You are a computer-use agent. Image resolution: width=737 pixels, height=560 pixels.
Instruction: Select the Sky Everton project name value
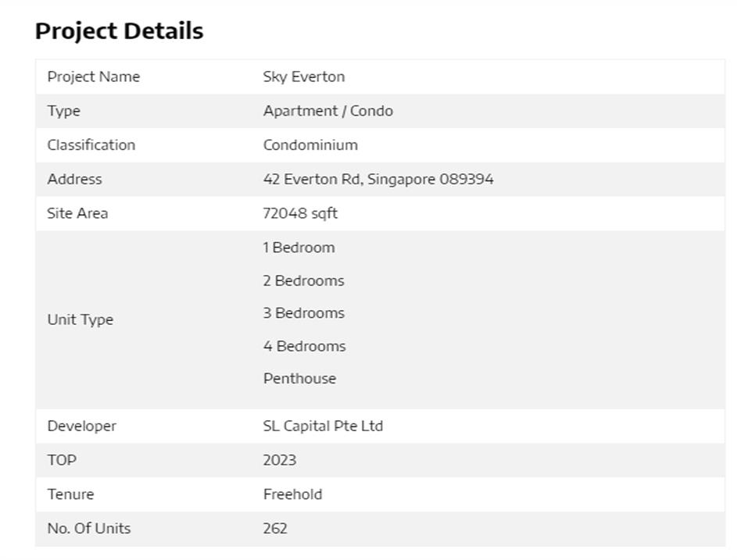coord(303,77)
